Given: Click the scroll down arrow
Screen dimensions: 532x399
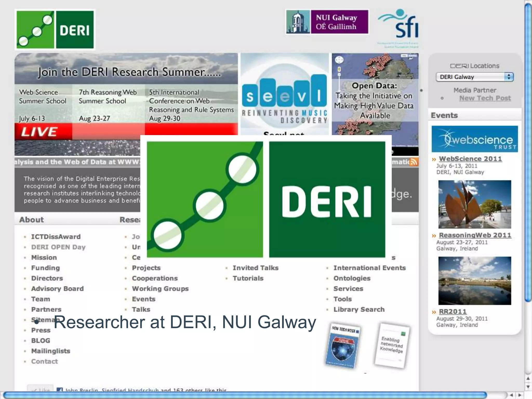Looking at the screenshot, I should click(x=528, y=387).
